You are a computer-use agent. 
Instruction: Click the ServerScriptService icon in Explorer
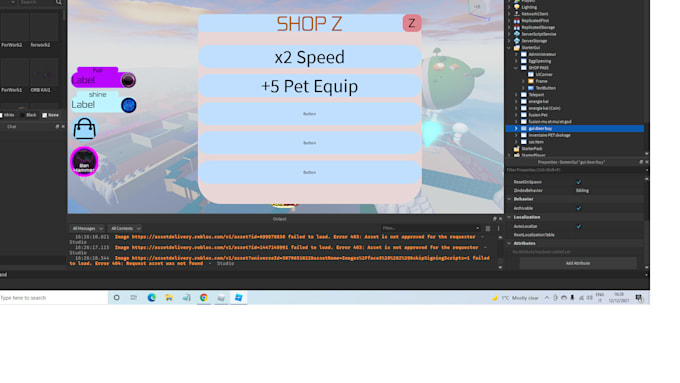(x=517, y=34)
